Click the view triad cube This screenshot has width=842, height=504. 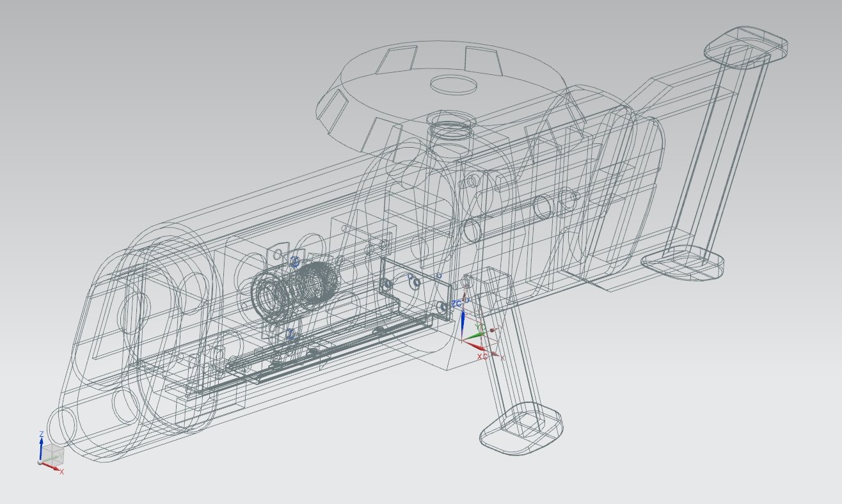[54, 455]
